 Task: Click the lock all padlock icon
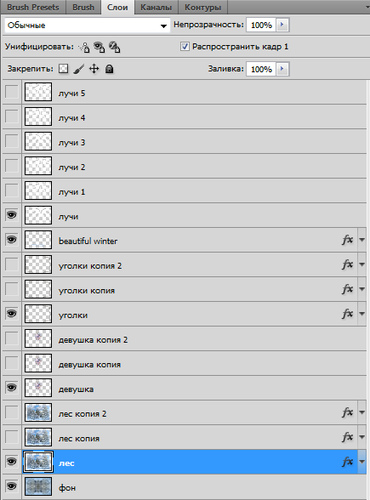click(109, 69)
